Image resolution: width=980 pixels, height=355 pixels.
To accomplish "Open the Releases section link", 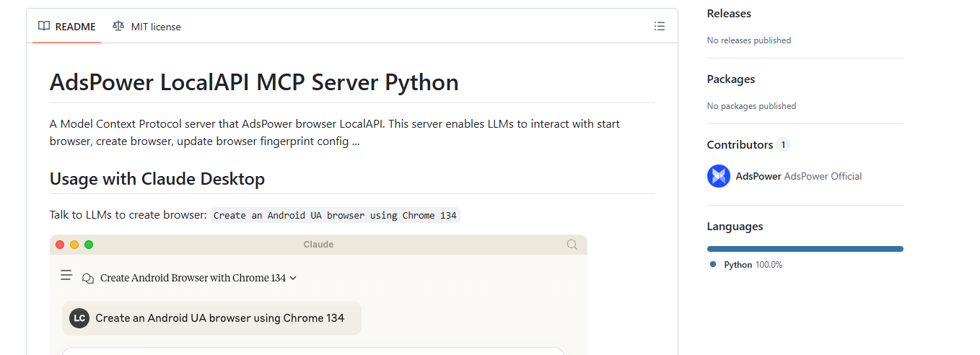I will [x=729, y=14].
